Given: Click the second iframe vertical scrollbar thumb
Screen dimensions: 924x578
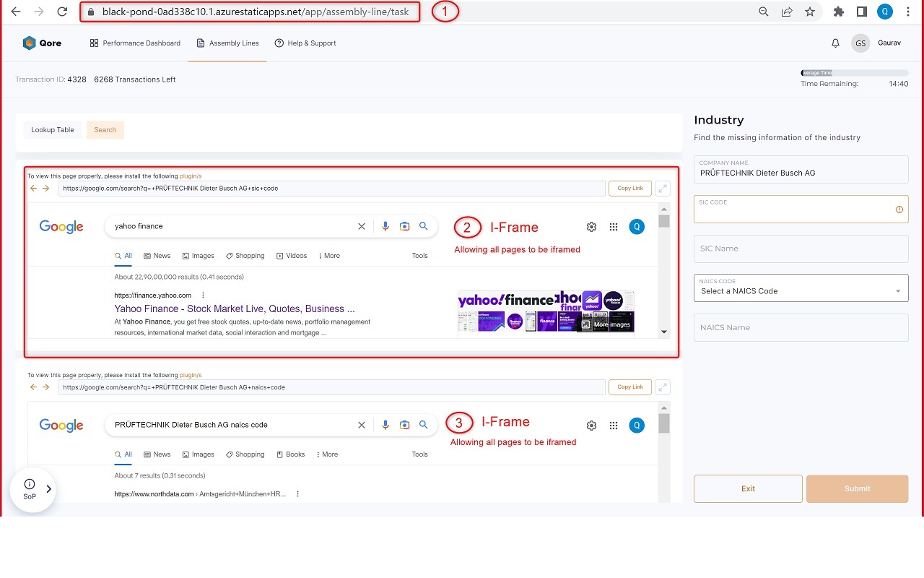Looking at the screenshot, I should point(664,423).
